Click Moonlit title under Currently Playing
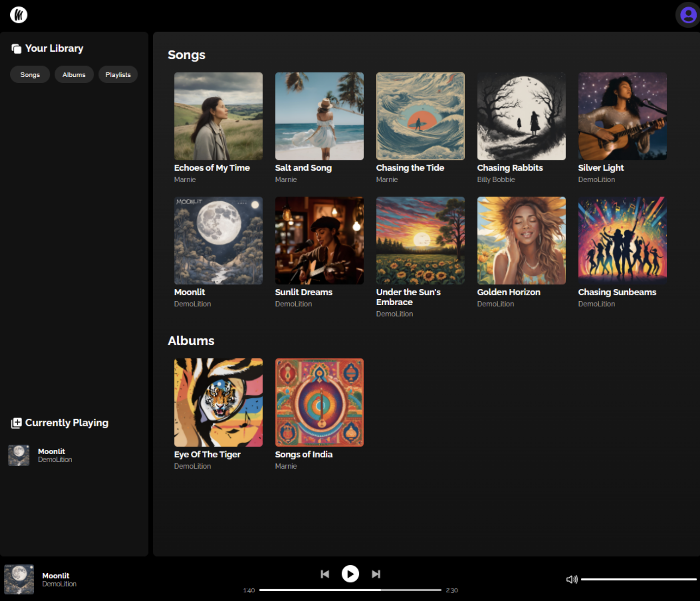The width and height of the screenshot is (700, 601). 51,452
